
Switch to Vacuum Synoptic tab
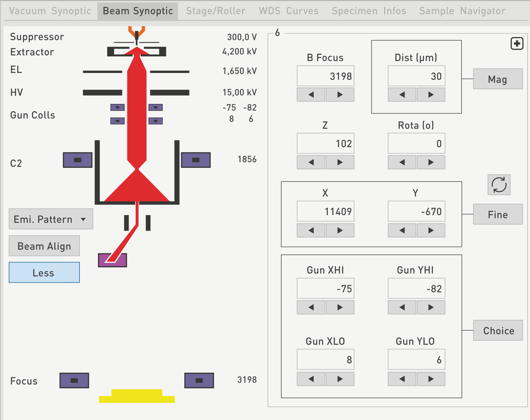[x=50, y=11]
